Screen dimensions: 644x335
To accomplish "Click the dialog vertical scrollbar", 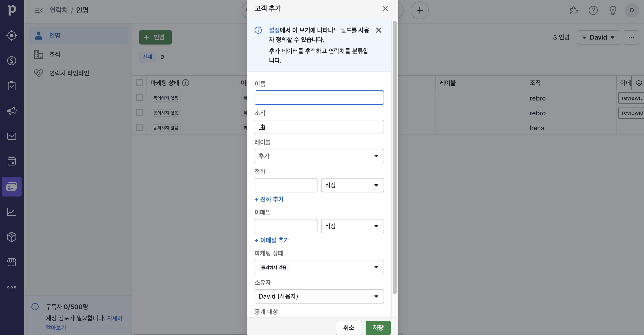I will pyautogui.click(x=395, y=158).
